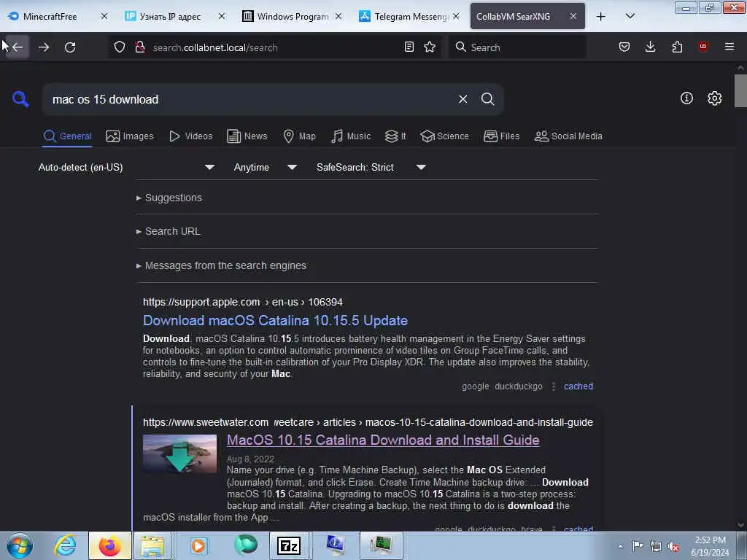Viewport: 747px width, 560px height.
Task: Toggle reader view icon in the address bar
Action: tap(409, 47)
